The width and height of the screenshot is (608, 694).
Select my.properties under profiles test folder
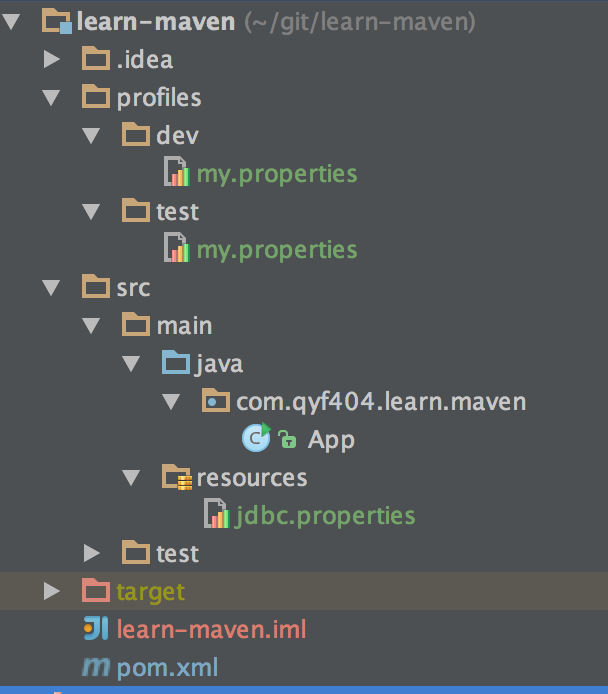click(277, 251)
